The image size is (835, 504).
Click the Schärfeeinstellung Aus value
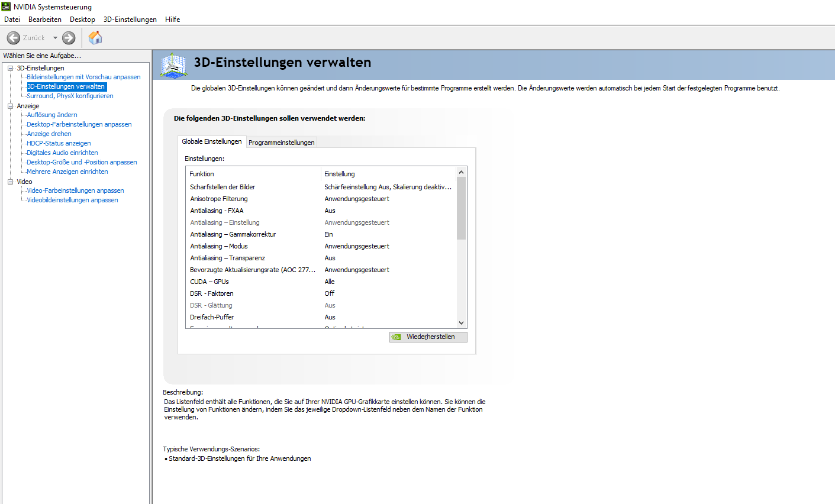(x=388, y=187)
